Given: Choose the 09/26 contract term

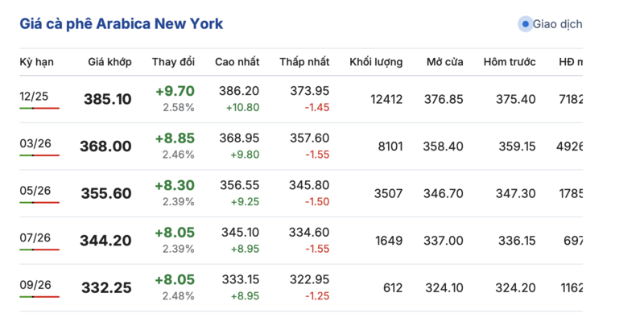Looking at the screenshot, I should click(34, 285).
